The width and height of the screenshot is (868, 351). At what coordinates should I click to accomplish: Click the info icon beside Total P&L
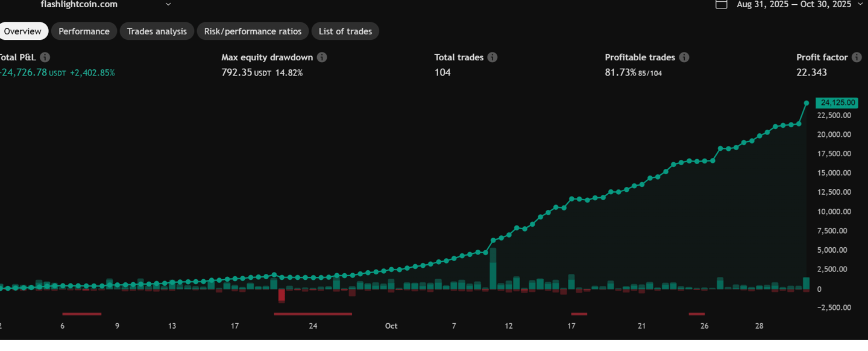(x=45, y=57)
